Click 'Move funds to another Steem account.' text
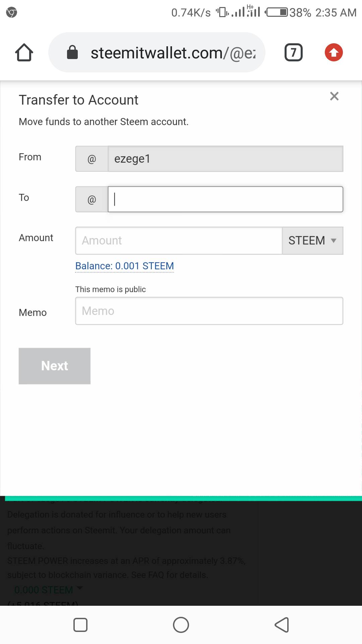This screenshot has width=362, height=644. tap(104, 121)
